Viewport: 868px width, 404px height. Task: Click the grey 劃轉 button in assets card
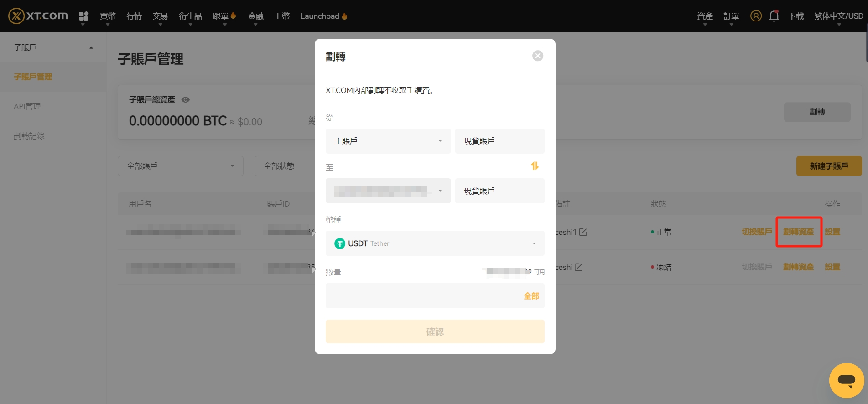click(817, 112)
